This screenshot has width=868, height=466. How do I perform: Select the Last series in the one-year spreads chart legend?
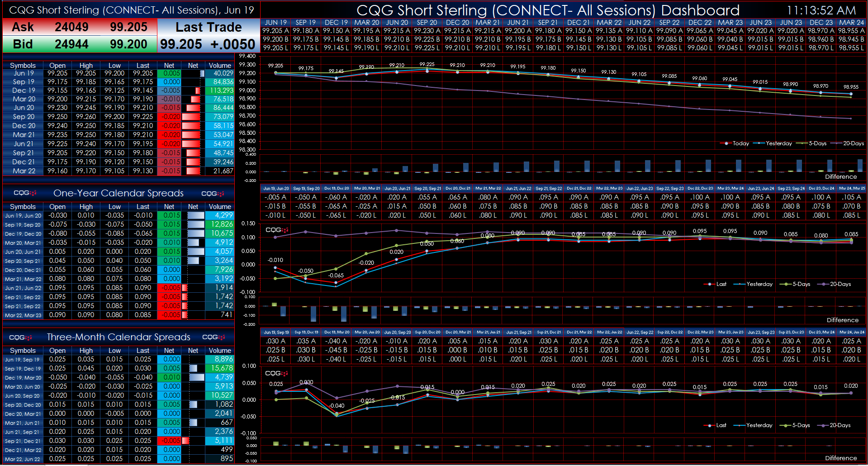715,284
